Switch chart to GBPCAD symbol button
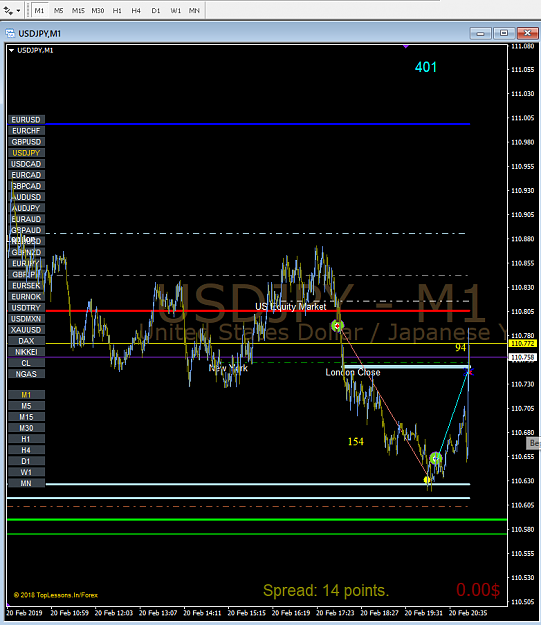This screenshot has width=541, height=625. (26, 186)
